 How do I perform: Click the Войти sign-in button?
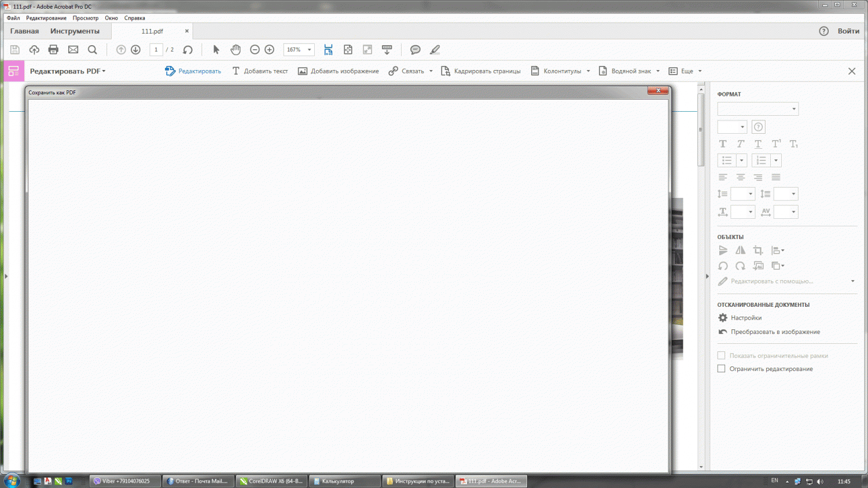pos(848,31)
